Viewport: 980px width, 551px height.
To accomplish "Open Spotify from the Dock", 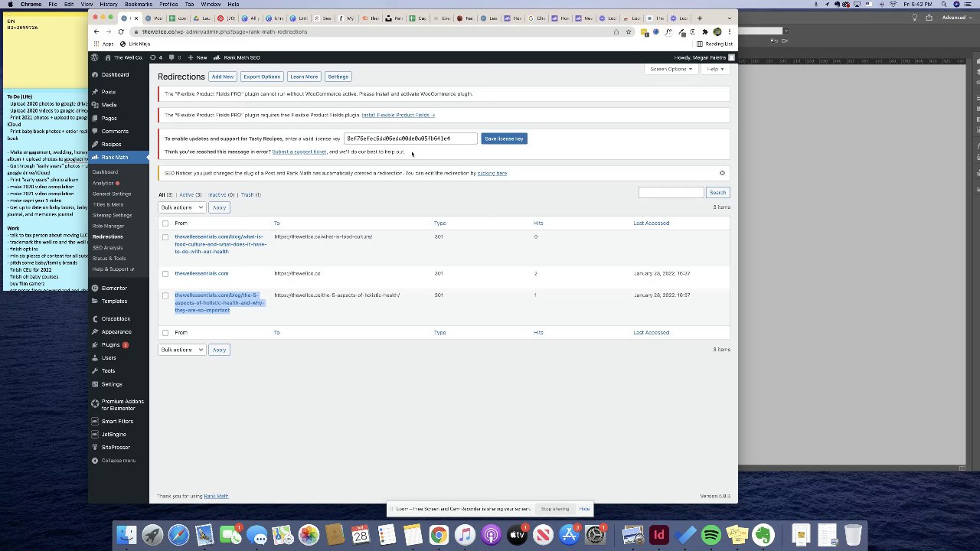I will [x=711, y=535].
